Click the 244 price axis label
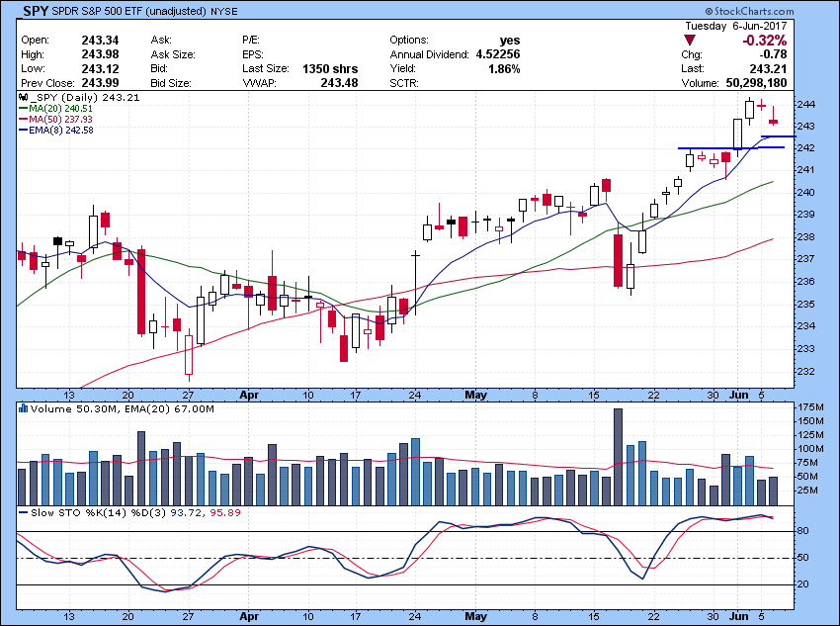 tap(806, 105)
